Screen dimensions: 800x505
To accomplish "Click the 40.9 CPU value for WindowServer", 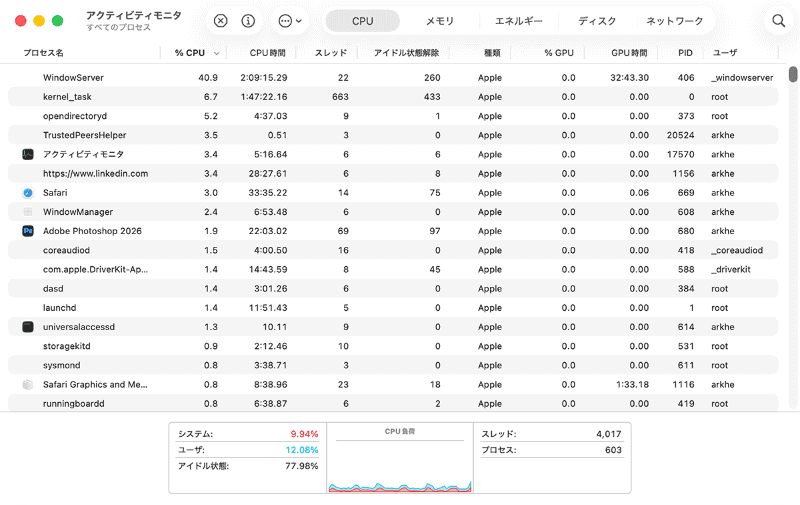I will (x=208, y=78).
